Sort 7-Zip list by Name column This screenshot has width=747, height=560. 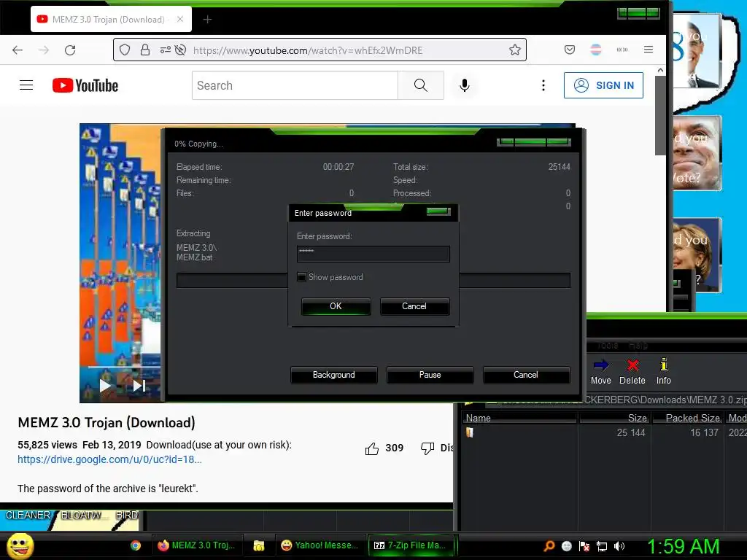(x=519, y=418)
